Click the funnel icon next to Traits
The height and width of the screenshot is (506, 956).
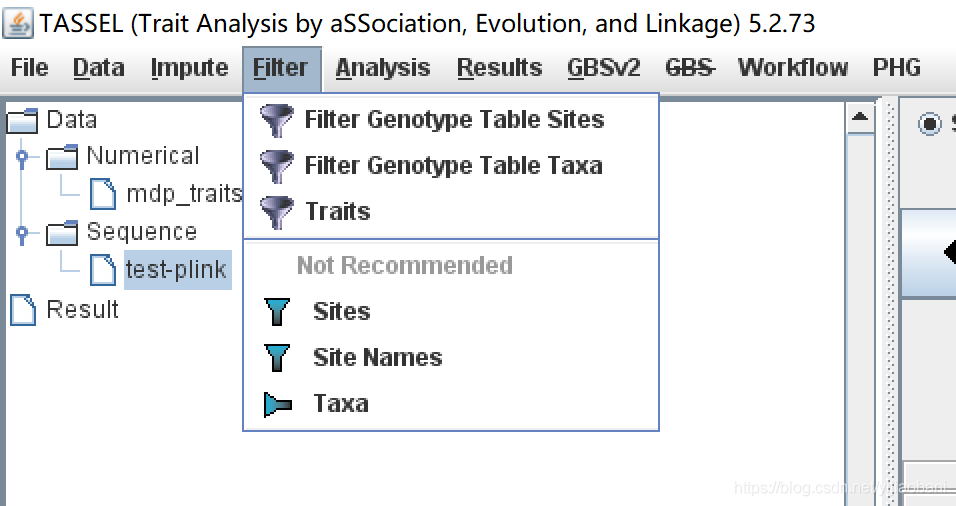click(277, 211)
